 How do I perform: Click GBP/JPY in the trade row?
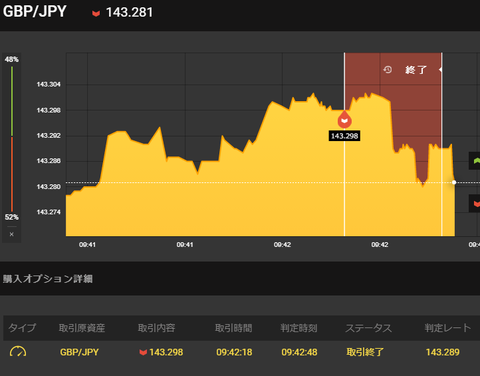point(79,352)
